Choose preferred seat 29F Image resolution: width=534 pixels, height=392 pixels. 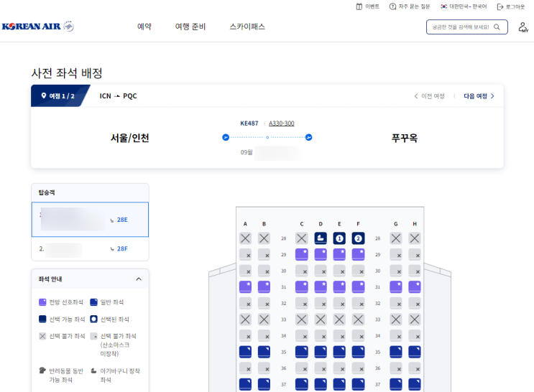(358, 255)
